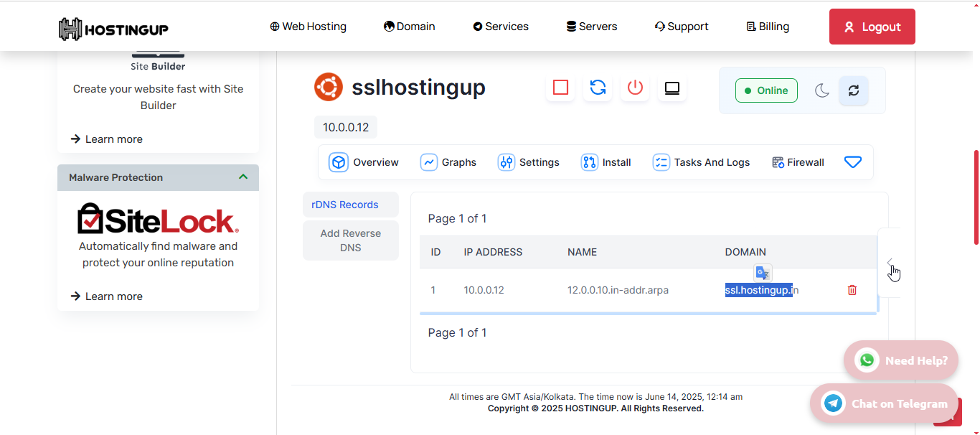This screenshot has height=435, width=980.
Task: Open the Billing menu
Action: coord(768,27)
